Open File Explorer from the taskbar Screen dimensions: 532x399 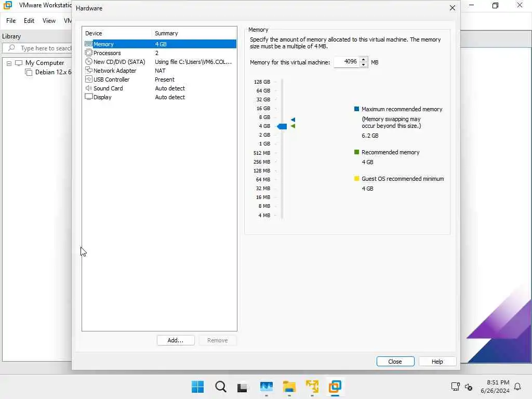point(289,387)
